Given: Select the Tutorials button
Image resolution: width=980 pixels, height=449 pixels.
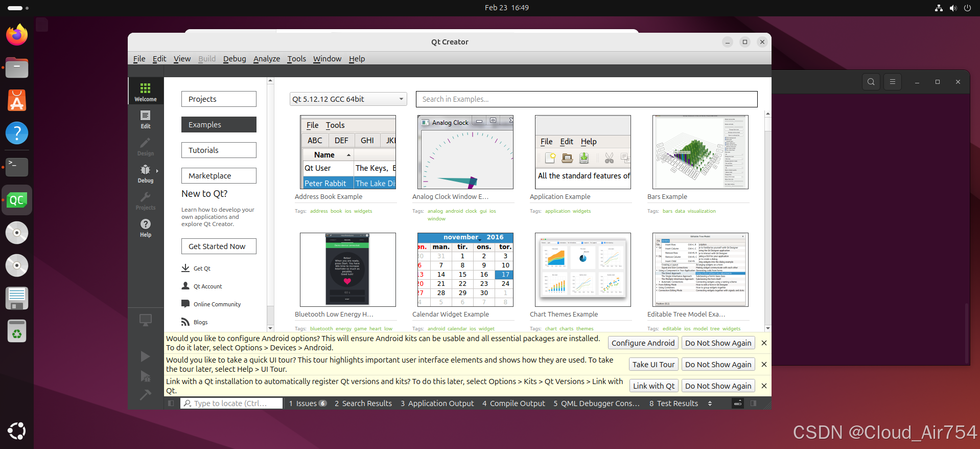Looking at the screenshot, I should click(x=219, y=150).
